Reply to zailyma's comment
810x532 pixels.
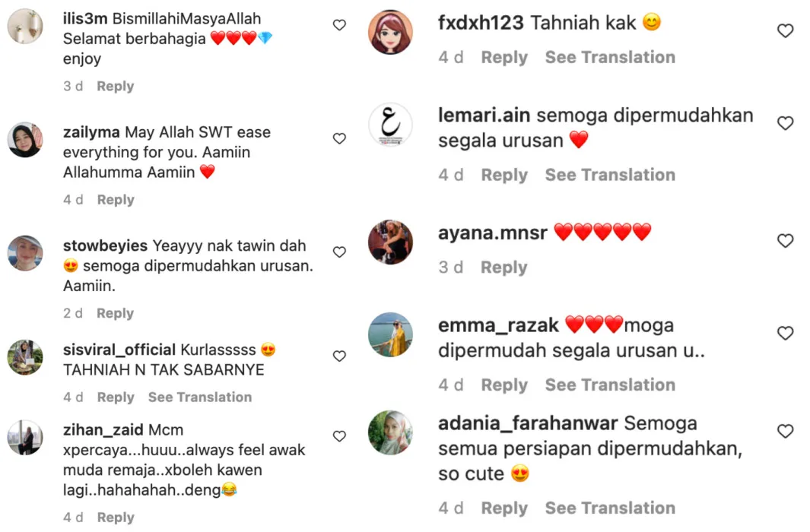tap(116, 200)
